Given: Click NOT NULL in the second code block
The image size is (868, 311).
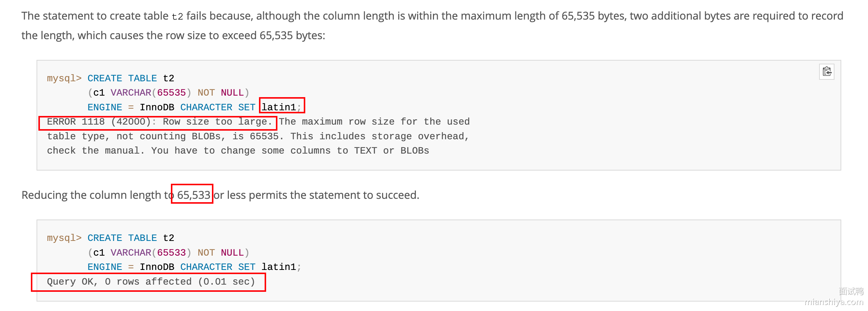Looking at the screenshot, I should click(221, 253).
